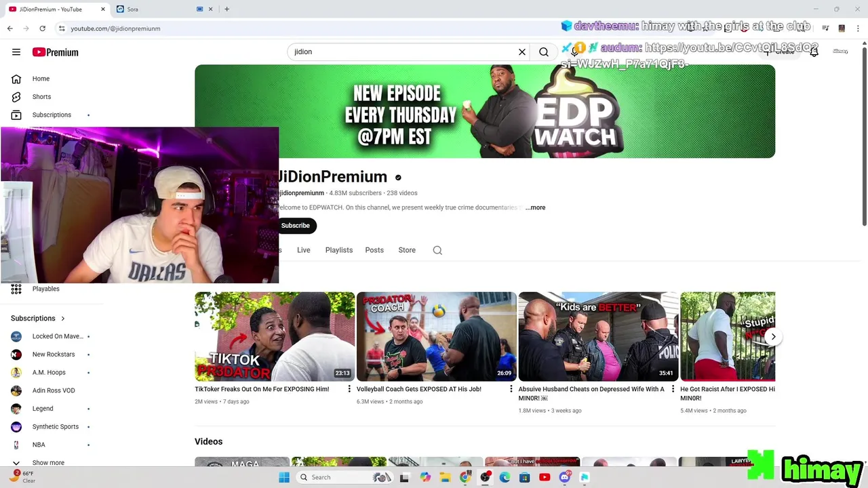This screenshot has width=868, height=488.
Task: Open options for TikToker Freaks Out video
Action: (349, 389)
